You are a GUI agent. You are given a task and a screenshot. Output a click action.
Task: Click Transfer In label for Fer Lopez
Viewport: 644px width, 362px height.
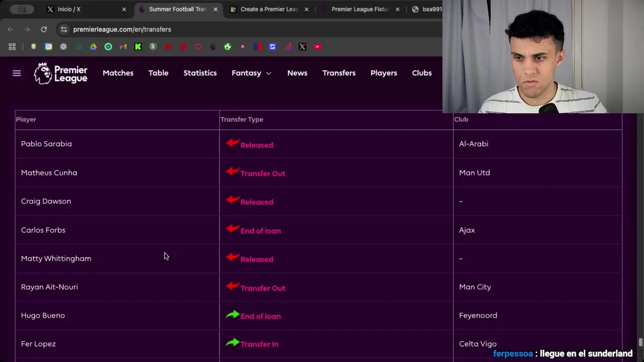coord(259,344)
